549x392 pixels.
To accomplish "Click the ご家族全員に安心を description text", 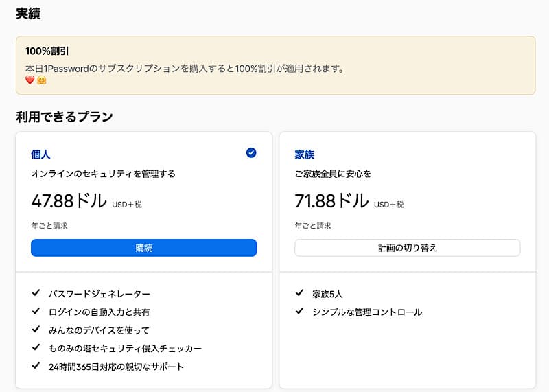I will [x=333, y=174].
